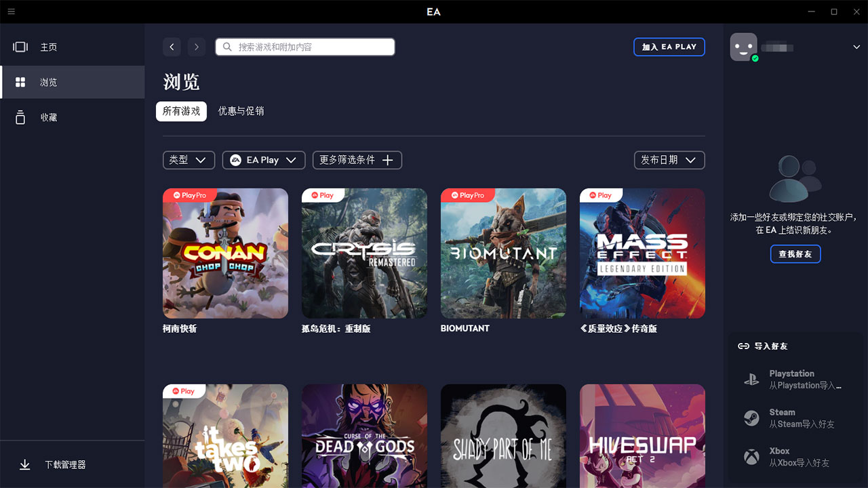Click the plus icon on 更多筛选条件

tap(388, 160)
